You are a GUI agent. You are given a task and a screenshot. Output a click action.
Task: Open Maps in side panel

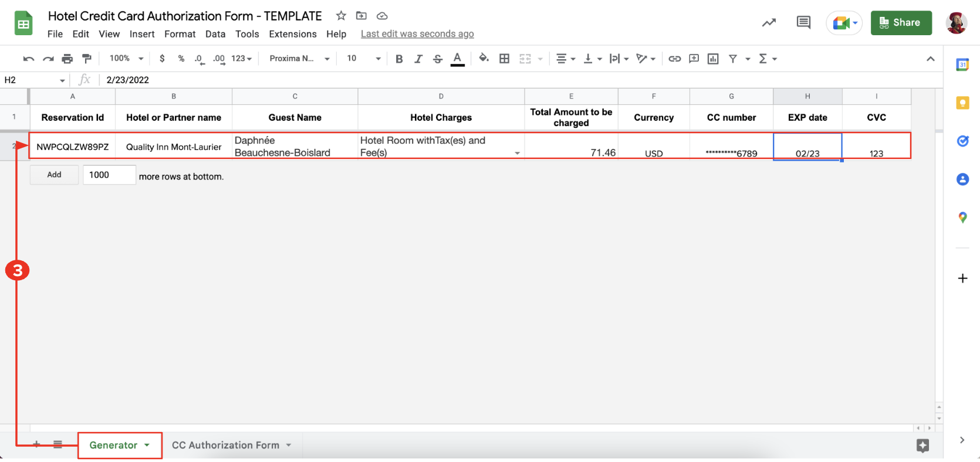962,218
